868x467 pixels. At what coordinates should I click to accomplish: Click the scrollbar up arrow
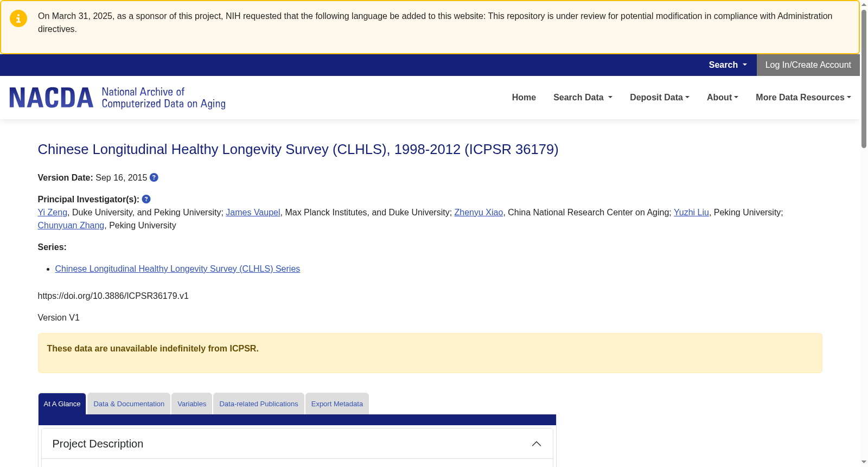coord(864,4)
